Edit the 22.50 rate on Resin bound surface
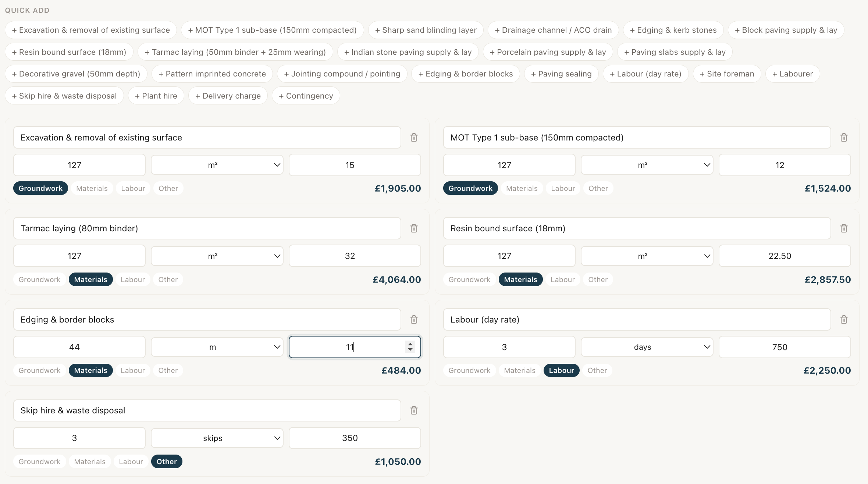The height and width of the screenshot is (484, 868). click(x=785, y=256)
